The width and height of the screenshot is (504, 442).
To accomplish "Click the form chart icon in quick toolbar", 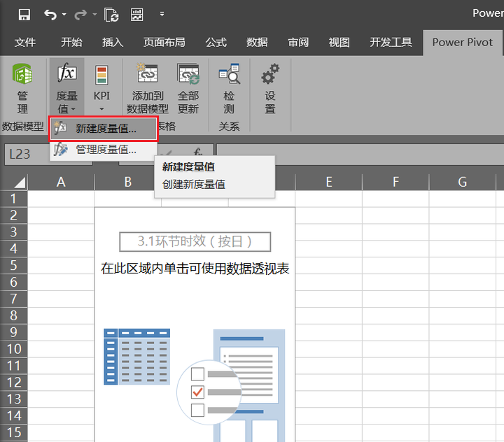I will tap(137, 15).
